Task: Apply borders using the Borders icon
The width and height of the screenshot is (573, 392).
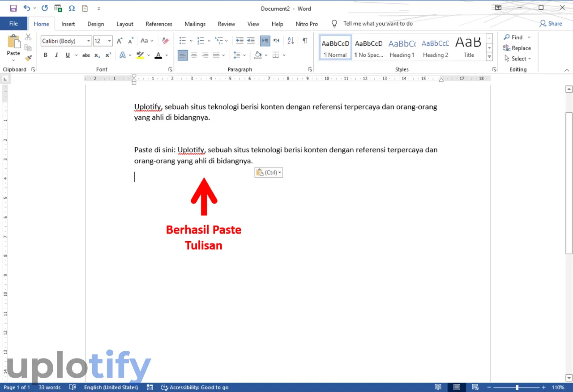Action: tap(276, 55)
